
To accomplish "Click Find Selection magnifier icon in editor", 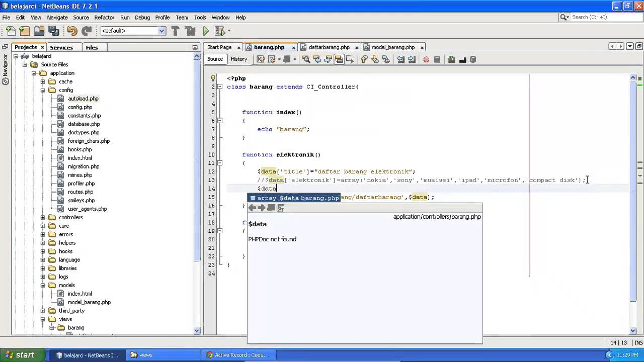I will click(x=306, y=59).
